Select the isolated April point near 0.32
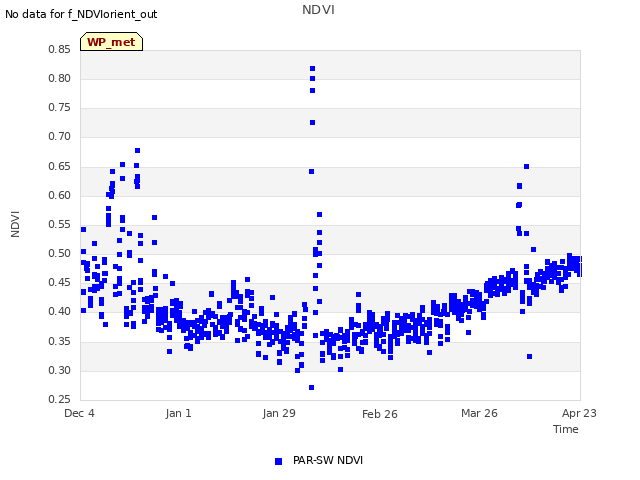Image resolution: width=640 pixels, height=480 pixels. coord(529,356)
